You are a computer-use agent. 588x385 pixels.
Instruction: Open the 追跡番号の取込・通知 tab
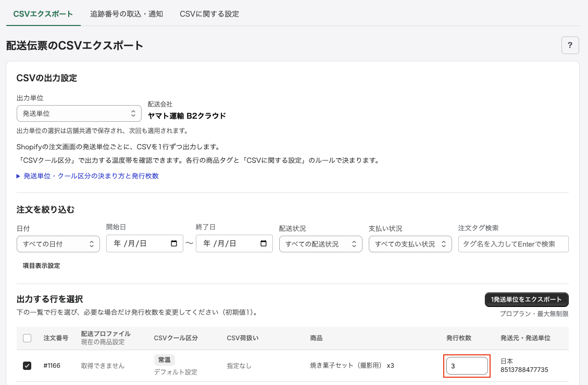tap(127, 14)
